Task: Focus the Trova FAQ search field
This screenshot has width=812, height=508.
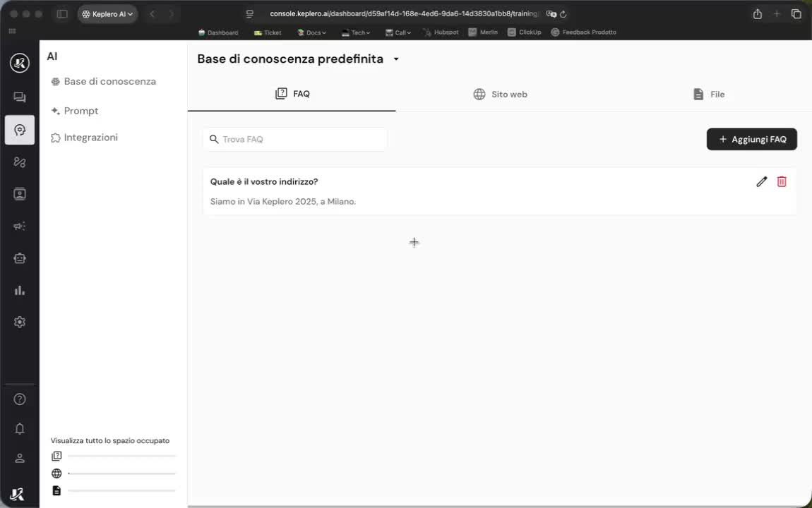Action: (x=294, y=139)
